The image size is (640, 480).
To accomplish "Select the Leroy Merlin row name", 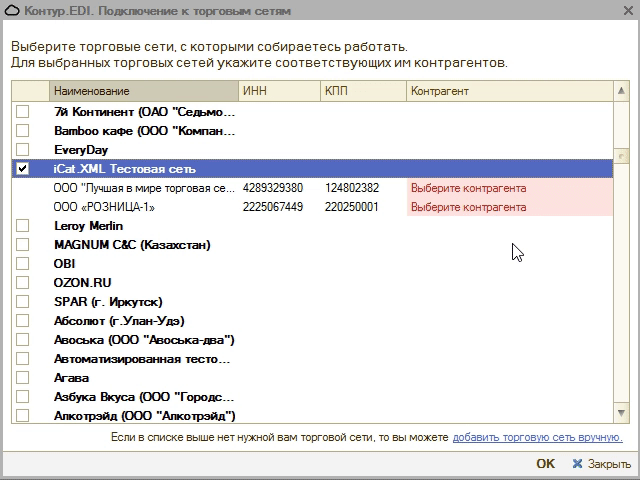I will coord(88,226).
